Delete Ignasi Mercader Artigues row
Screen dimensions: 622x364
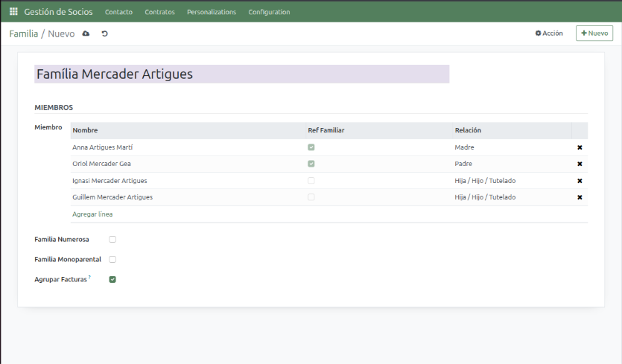click(x=580, y=181)
